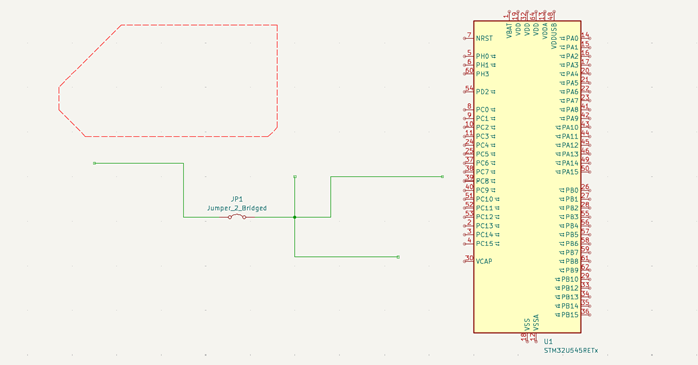Select the VBAT power pin label
This screenshot has height=365, width=698.
tap(509, 31)
